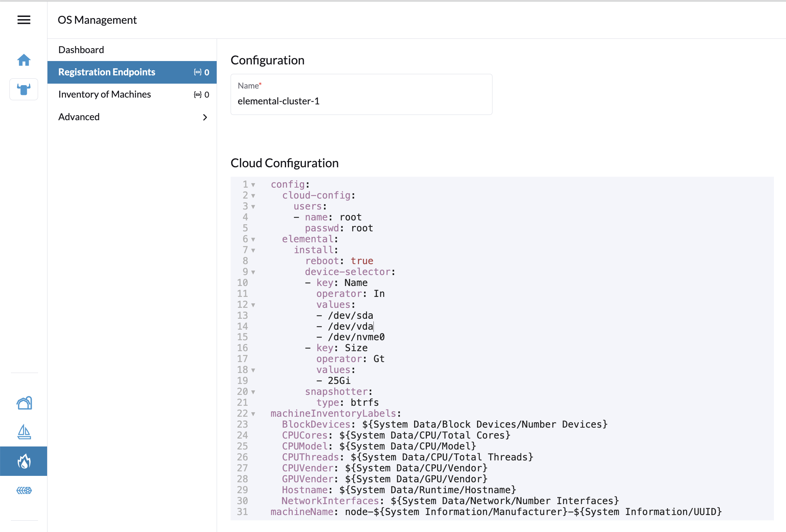Screen dimensions: 786x532
Task: Click the OS Management flame icon
Action: pyautogui.click(x=24, y=461)
